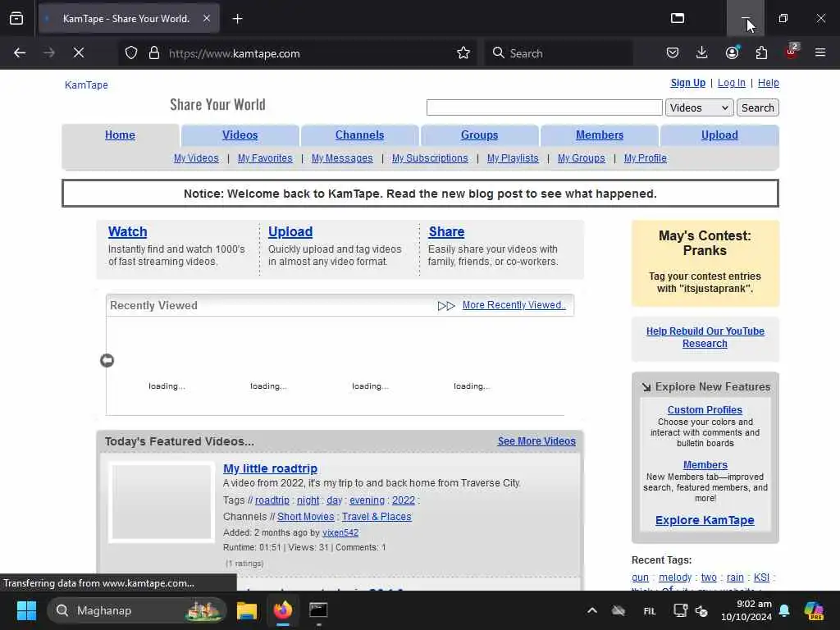Open the Travel & Places channel link
The width and height of the screenshot is (840, 630).
point(377,517)
